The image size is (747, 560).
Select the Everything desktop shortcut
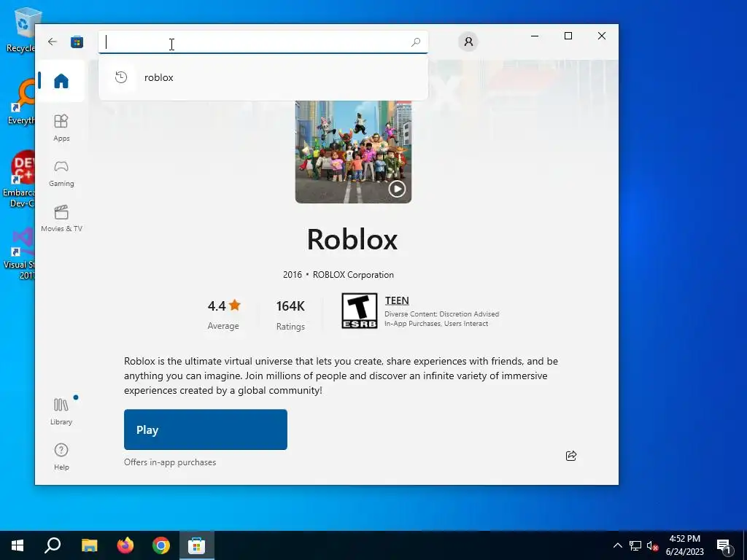(20, 102)
